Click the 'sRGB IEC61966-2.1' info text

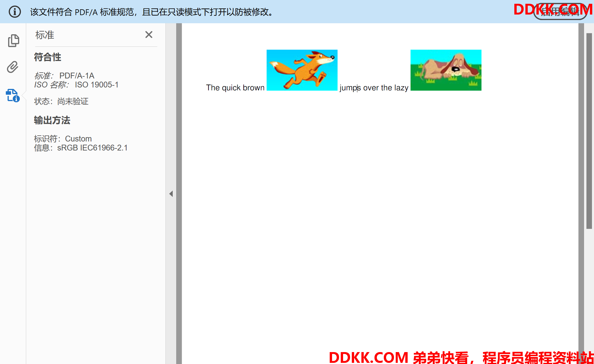(x=92, y=148)
